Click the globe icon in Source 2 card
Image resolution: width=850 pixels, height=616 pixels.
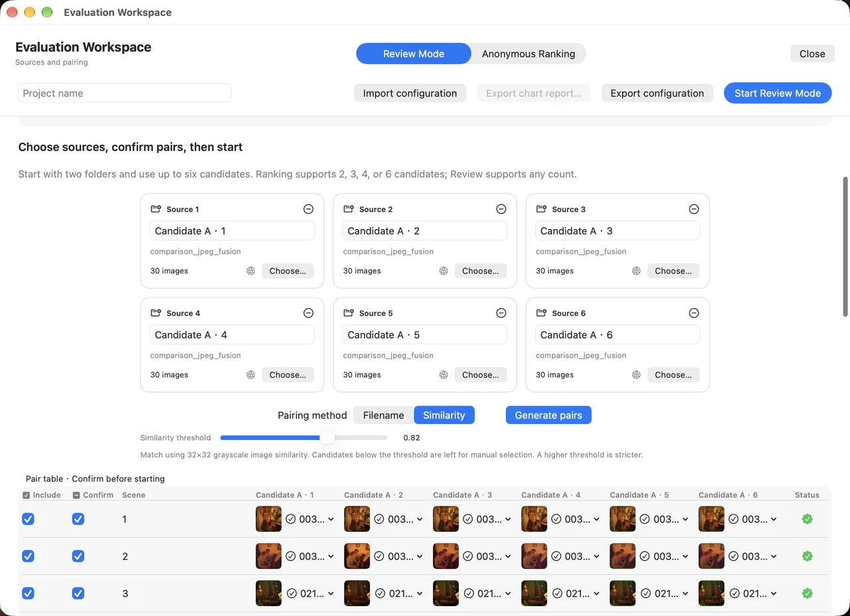pos(444,271)
